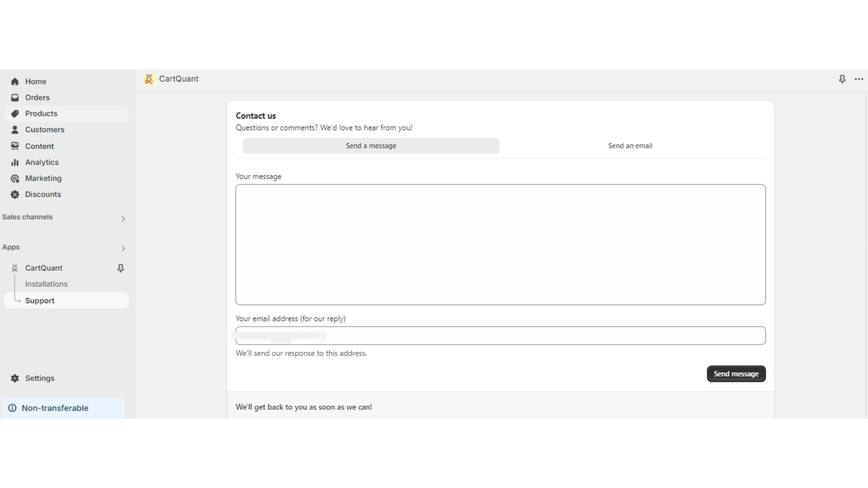
Task: Click the Home icon in sidebar
Action: 15,81
